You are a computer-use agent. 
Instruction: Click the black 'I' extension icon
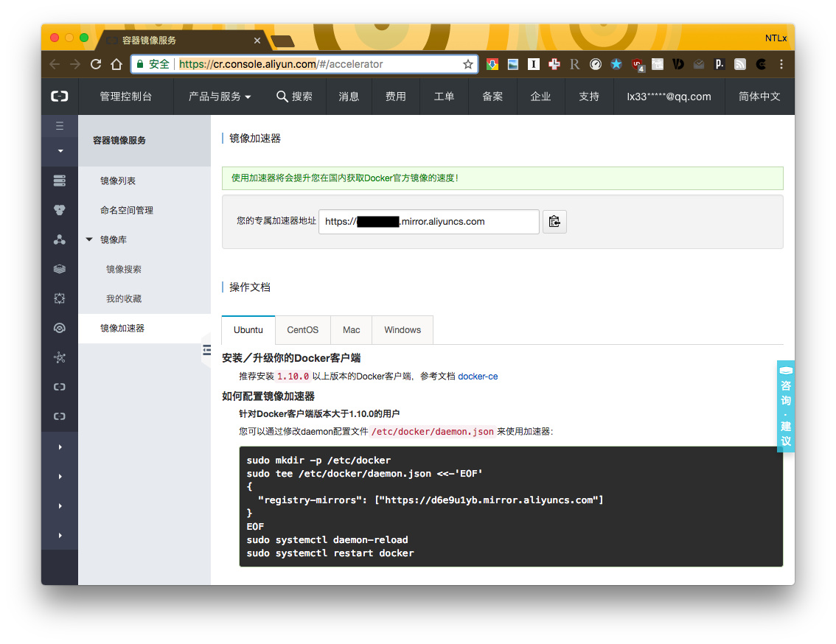(533, 64)
